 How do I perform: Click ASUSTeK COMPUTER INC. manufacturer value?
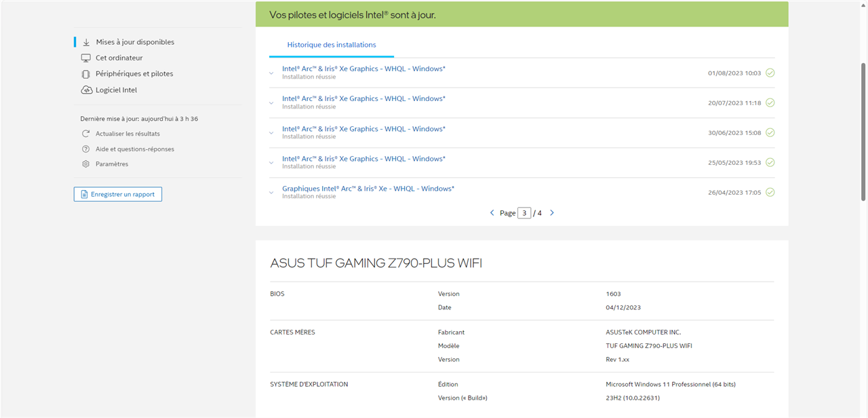(x=643, y=332)
